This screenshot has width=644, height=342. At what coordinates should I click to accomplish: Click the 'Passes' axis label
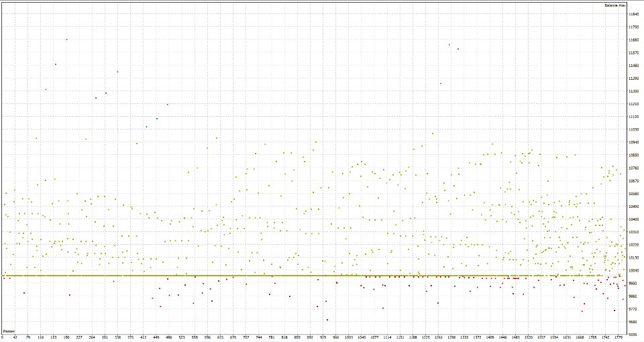[9, 331]
